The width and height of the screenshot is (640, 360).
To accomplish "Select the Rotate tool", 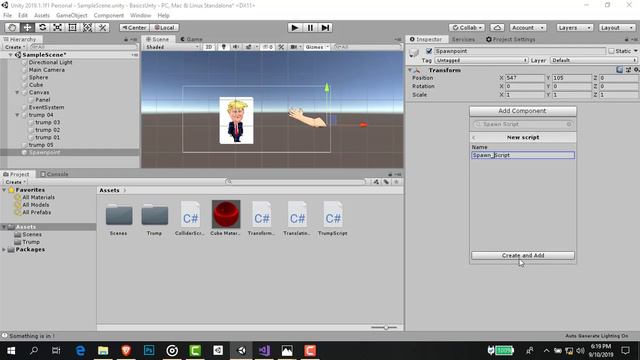I will (x=42, y=27).
